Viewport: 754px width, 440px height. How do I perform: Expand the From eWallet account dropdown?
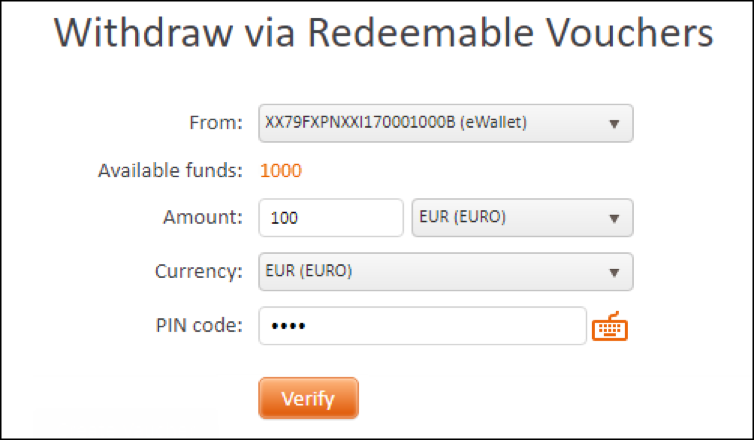point(446,123)
